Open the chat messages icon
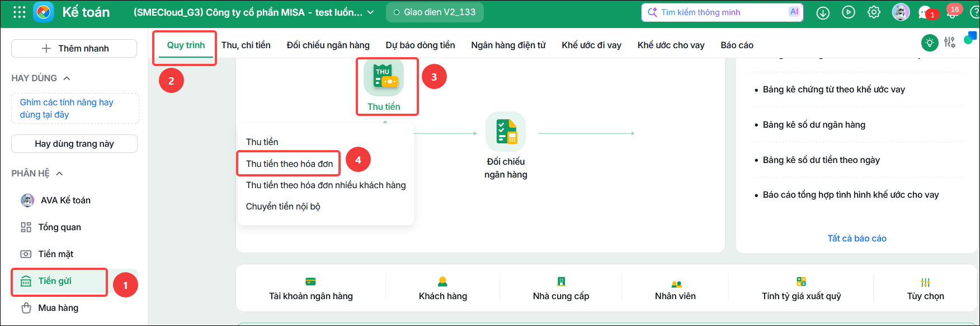 tap(926, 12)
